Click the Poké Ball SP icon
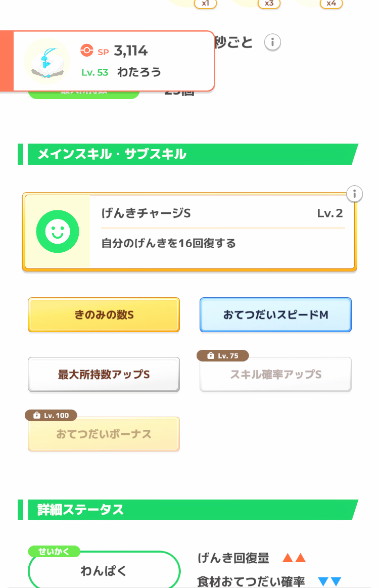 (87, 51)
